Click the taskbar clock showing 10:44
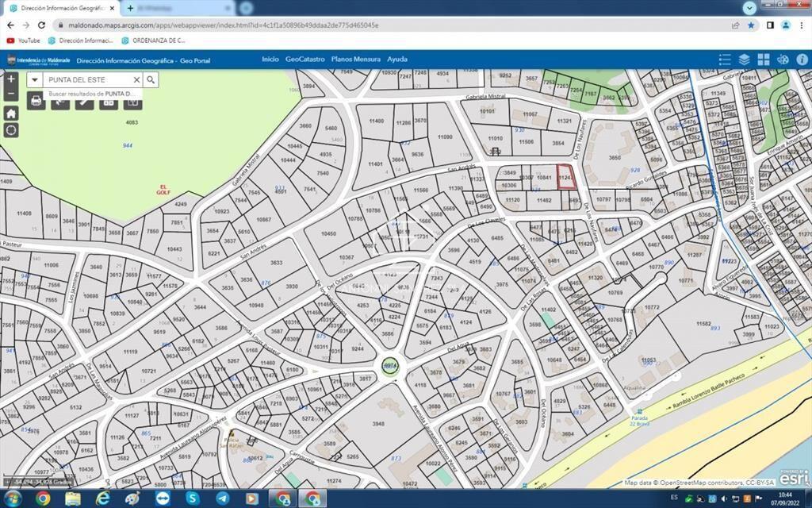Viewport: 812px width, 508px height. click(785, 498)
